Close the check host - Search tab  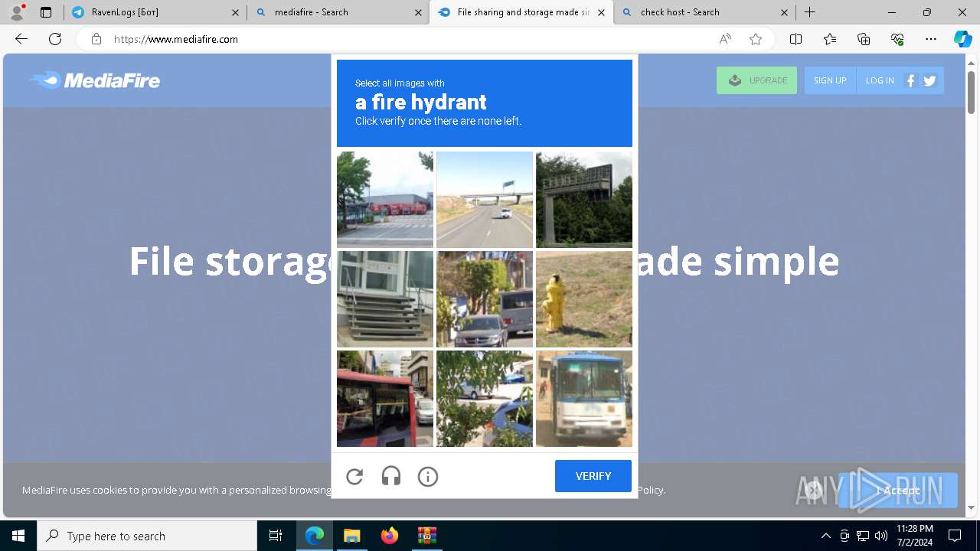pyautogui.click(x=784, y=12)
